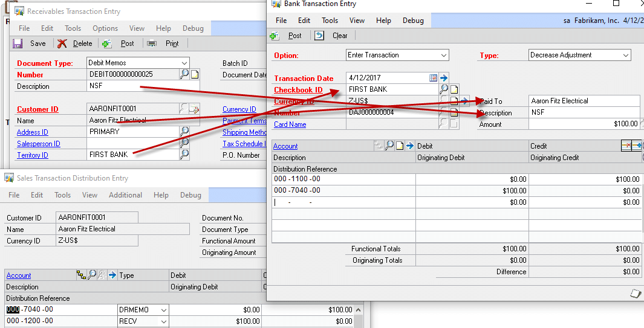Screen dimensions: 644x328
Task: Click the Amount field showing $100.00
Action: (584, 124)
